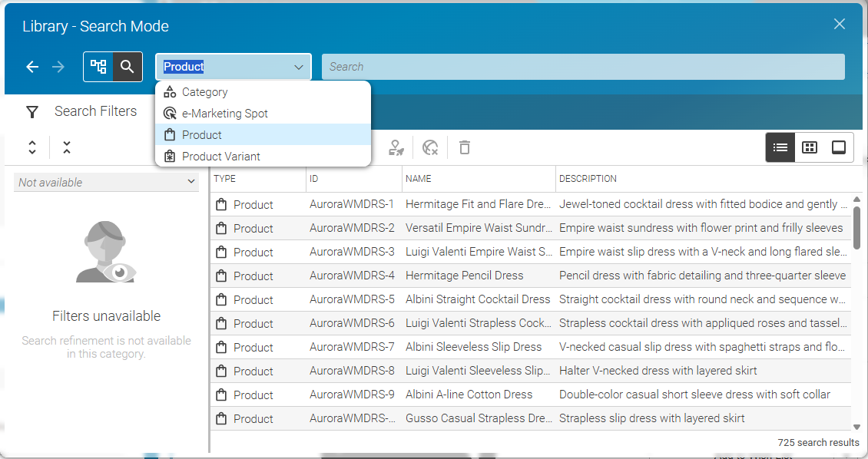Click the user approve icon in toolbar

click(x=396, y=147)
